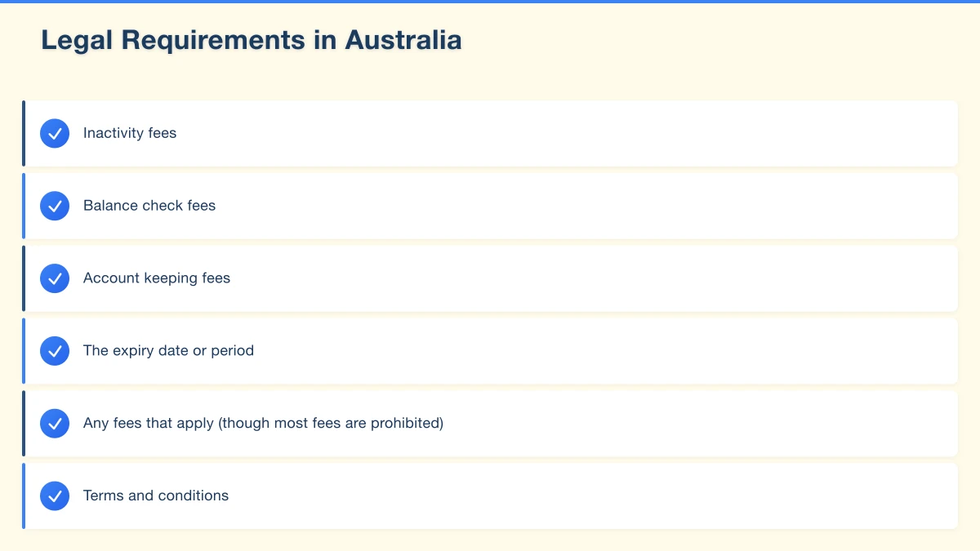Click the blue strip at the slide's top edge

pos(490,2)
